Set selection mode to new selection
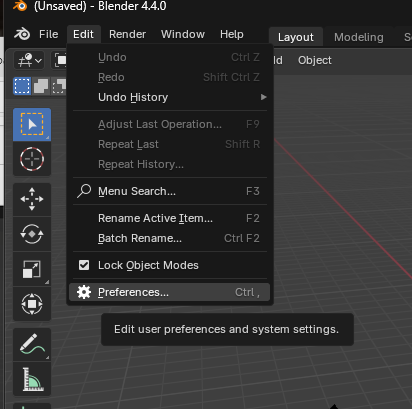The height and width of the screenshot is (409, 412). (22, 86)
